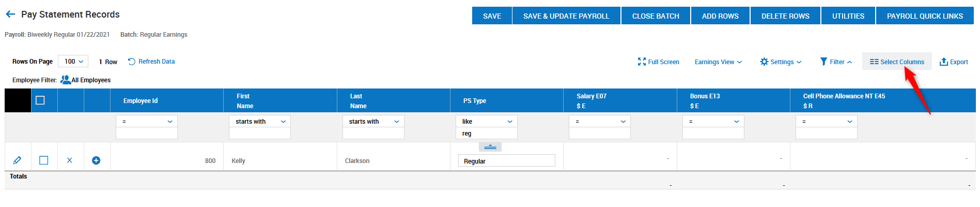Screen dimensions: 980x207
Task: Click the Export label
Action: tap(959, 62)
